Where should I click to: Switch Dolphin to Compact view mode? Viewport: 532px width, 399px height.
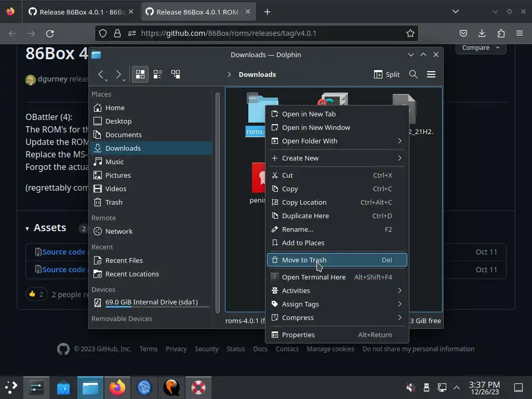coord(158,74)
